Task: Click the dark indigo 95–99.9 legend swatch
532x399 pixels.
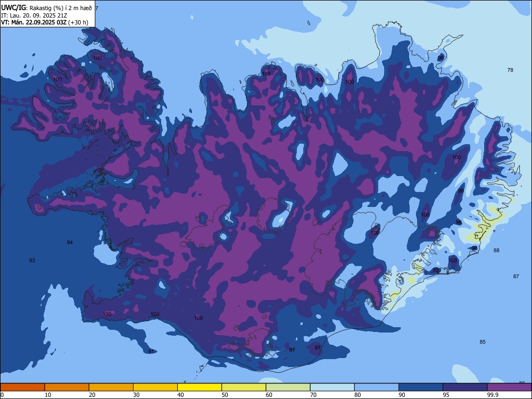Action: pyautogui.click(x=465, y=387)
